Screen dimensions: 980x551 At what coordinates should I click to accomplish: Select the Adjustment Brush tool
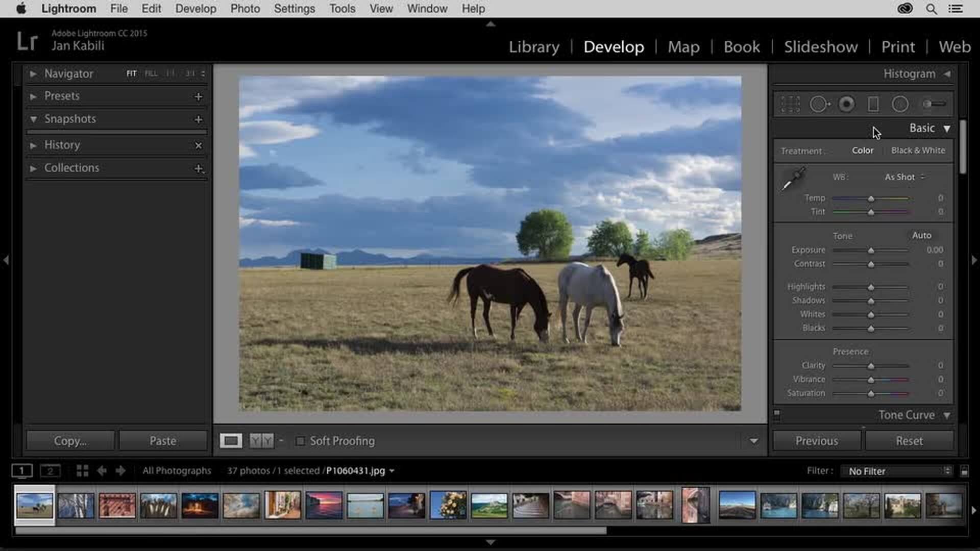pyautogui.click(x=933, y=104)
